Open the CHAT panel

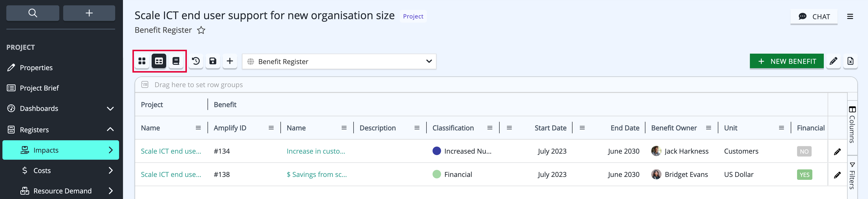point(814,17)
